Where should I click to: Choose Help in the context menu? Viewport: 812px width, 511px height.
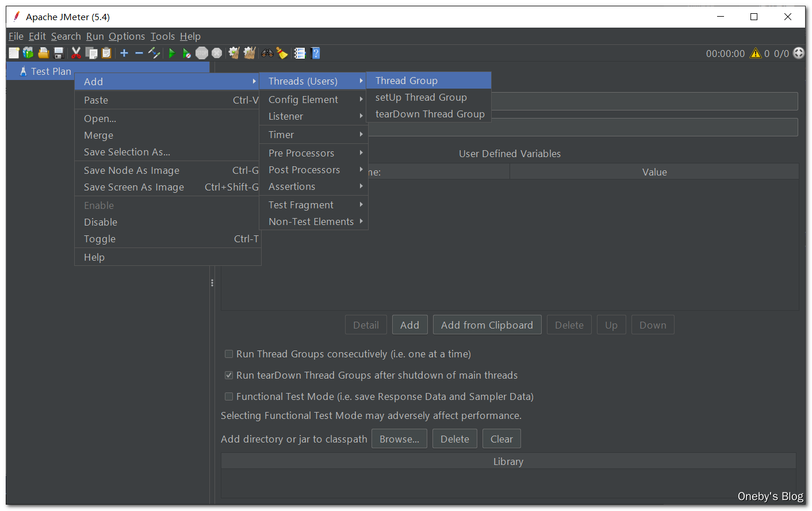tap(168, 257)
